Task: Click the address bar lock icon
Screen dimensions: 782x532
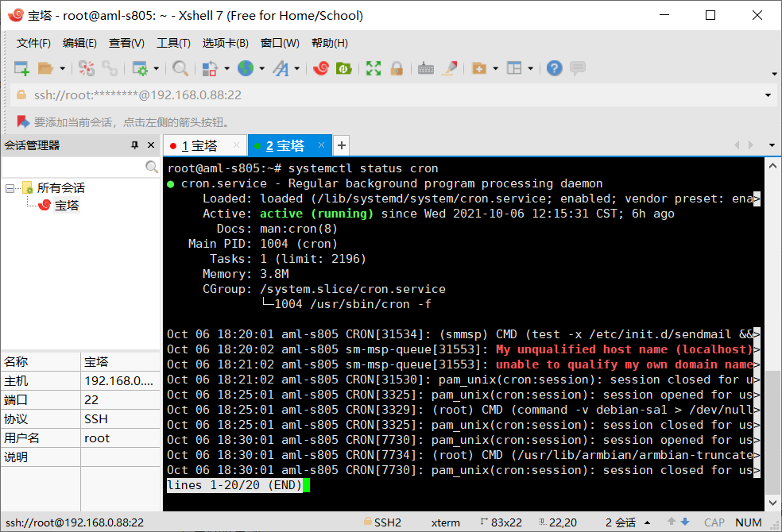Action: (21, 94)
